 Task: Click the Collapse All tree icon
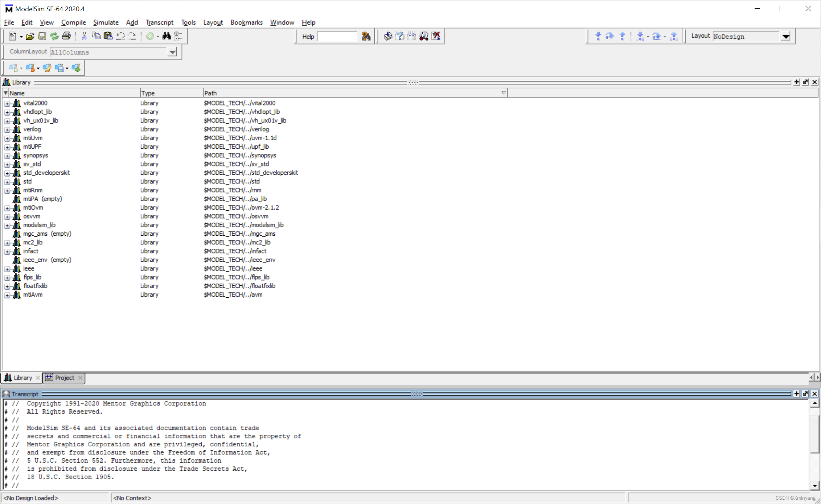[x=178, y=36]
